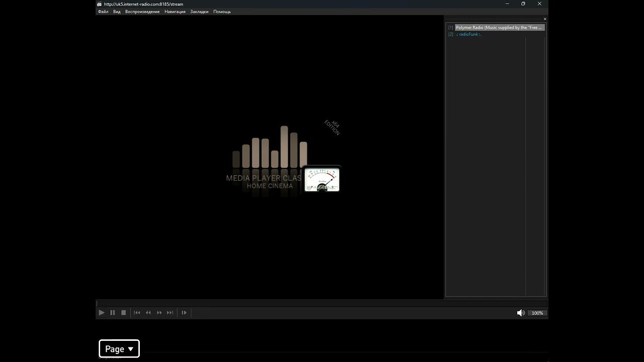The image size is (644, 362).
Task: Stop playback with the Stop button
Action: pyautogui.click(x=124, y=313)
